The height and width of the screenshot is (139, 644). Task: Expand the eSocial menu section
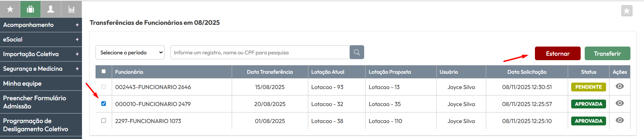point(41,39)
